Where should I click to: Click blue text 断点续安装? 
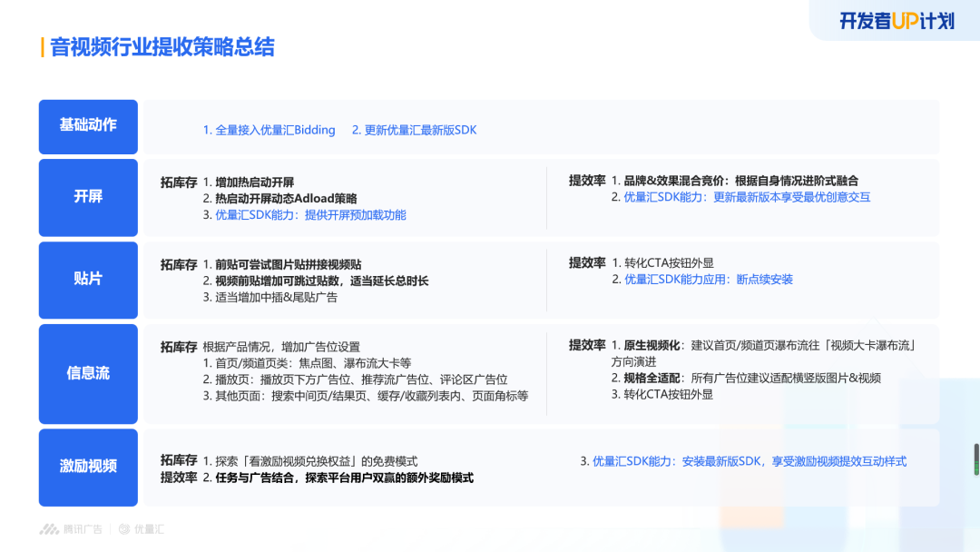pos(764,280)
